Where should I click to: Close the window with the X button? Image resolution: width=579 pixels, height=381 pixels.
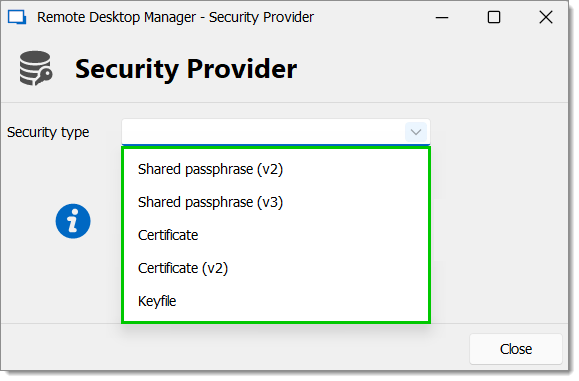[x=546, y=17]
